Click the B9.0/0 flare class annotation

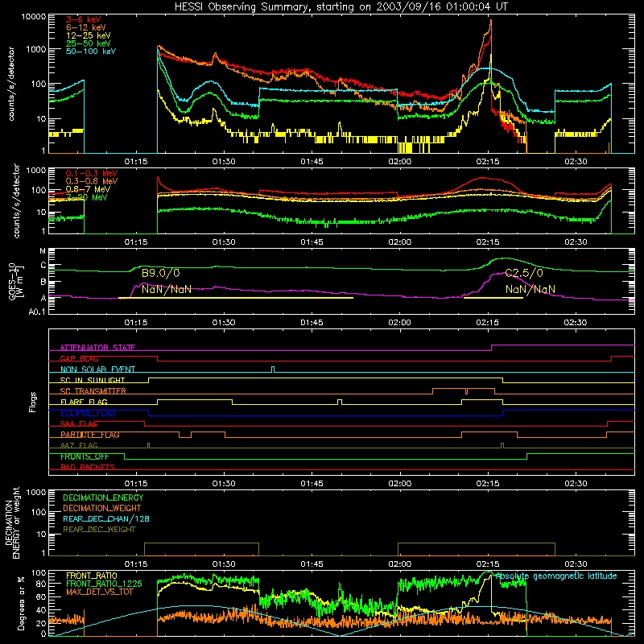(160, 273)
